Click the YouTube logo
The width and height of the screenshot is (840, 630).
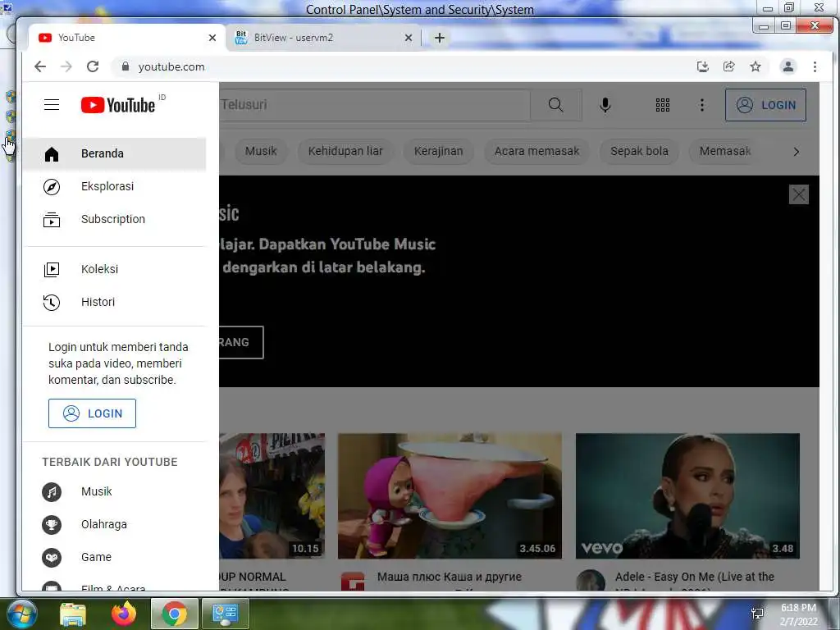pyautogui.click(x=118, y=105)
